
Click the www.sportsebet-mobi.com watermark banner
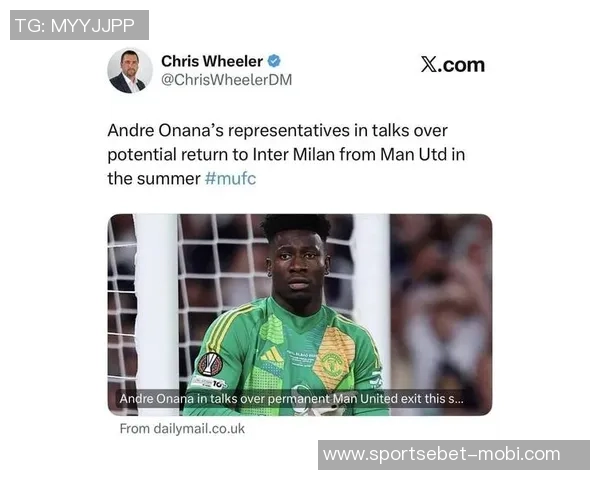click(x=454, y=455)
